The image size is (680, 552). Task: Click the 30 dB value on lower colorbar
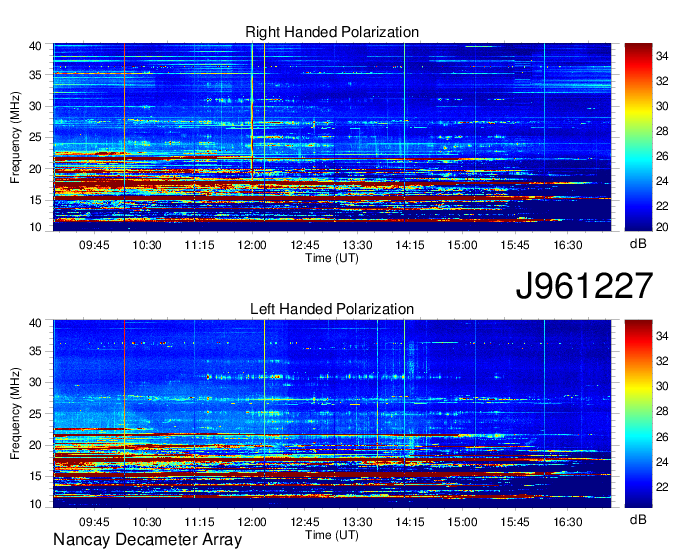662,386
